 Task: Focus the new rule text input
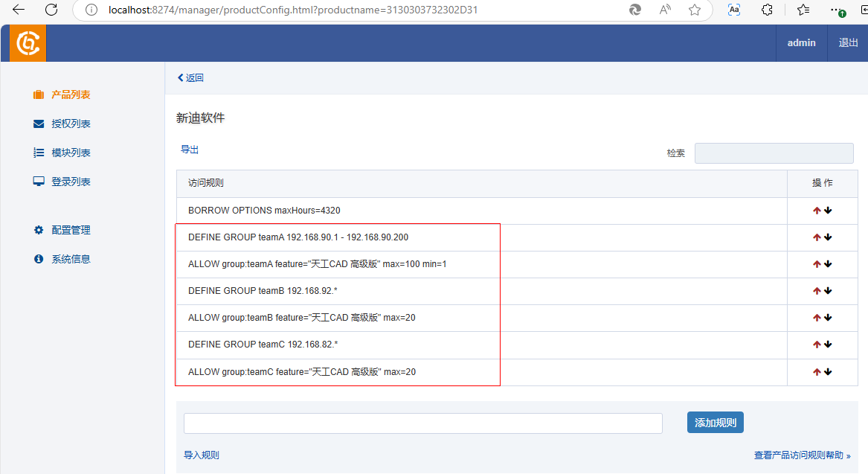pos(423,423)
